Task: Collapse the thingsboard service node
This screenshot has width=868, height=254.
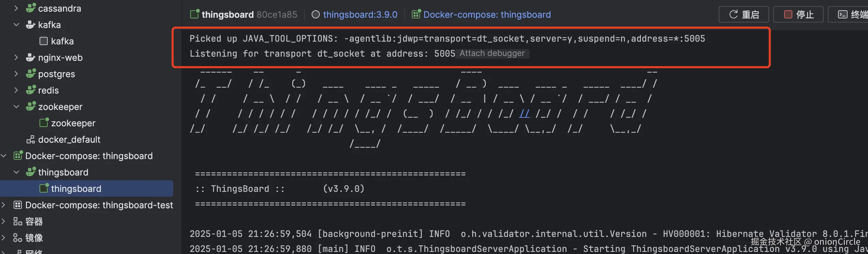Action: click(16, 172)
